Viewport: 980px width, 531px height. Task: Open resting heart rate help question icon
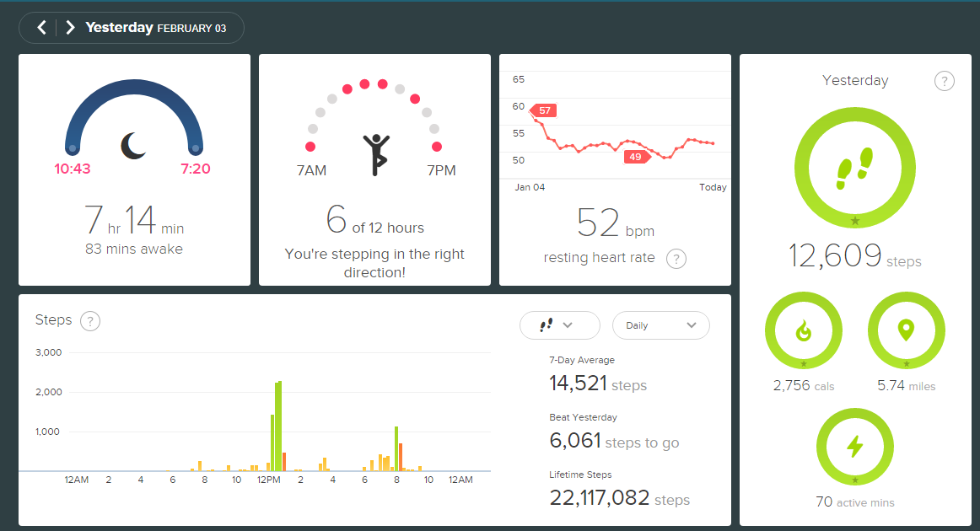pyautogui.click(x=676, y=259)
